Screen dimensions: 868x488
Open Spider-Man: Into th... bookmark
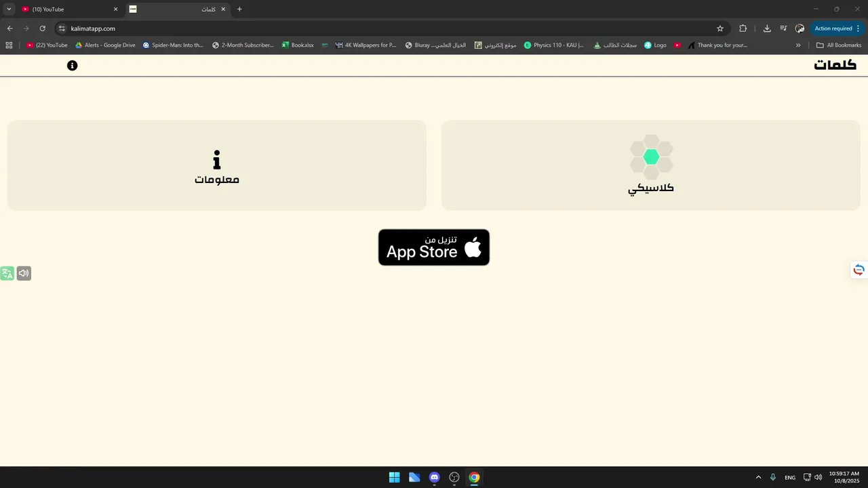(x=173, y=45)
